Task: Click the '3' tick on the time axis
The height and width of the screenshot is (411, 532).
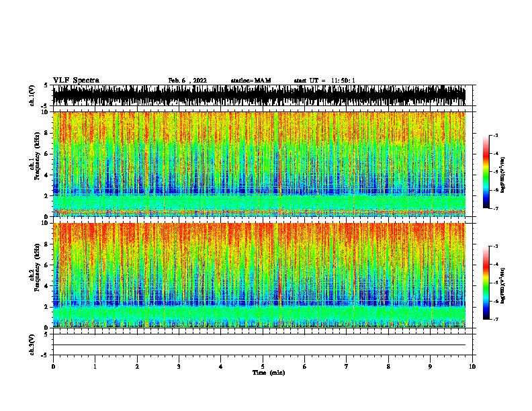Action: (179, 367)
